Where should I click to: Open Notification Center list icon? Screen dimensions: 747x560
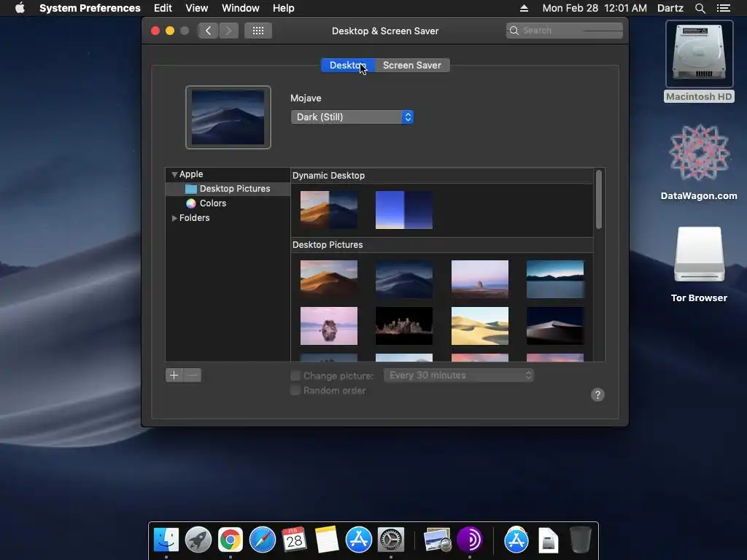(x=723, y=8)
